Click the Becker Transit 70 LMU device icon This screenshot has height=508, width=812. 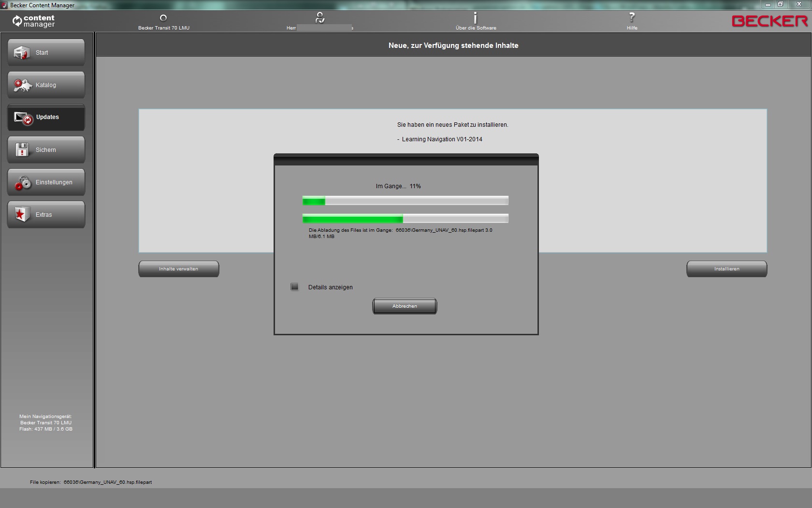click(163, 18)
